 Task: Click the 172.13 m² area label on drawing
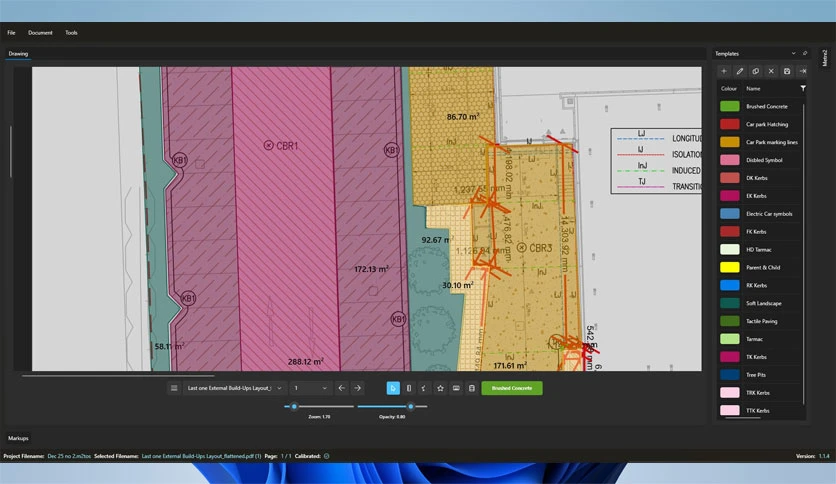(x=371, y=269)
